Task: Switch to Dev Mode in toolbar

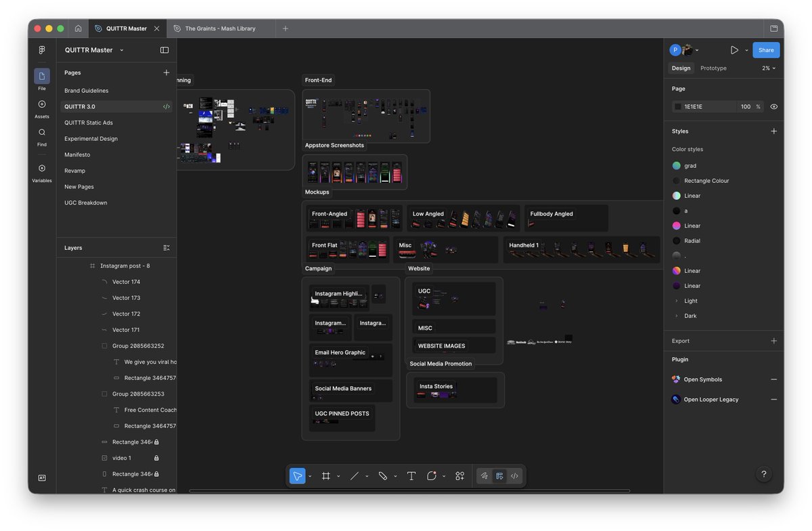Action: click(514, 476)
